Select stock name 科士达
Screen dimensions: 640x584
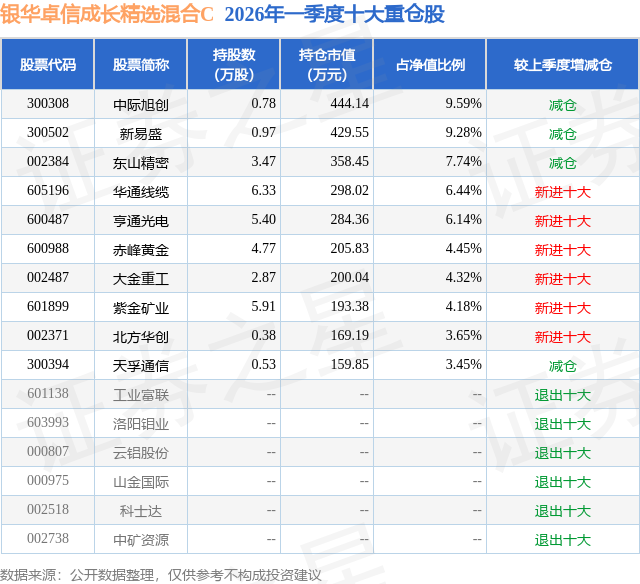pos(141,511)
